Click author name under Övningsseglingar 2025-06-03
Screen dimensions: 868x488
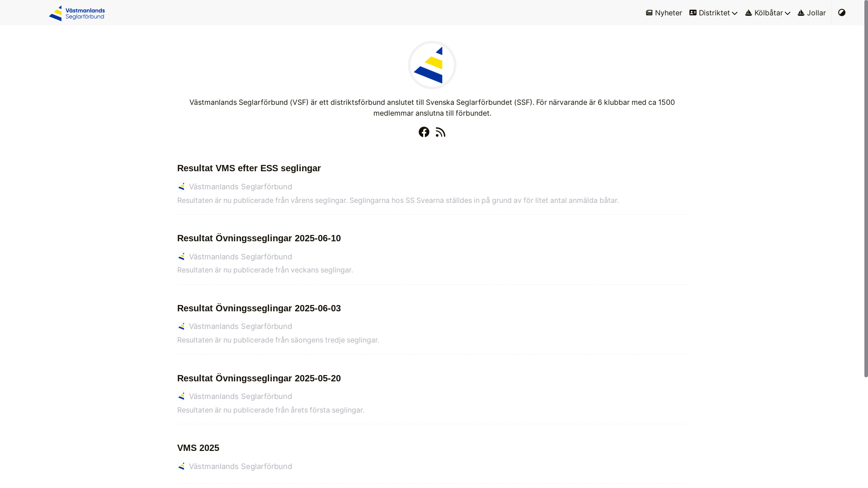pyautogui.click(x=241, y=326)
